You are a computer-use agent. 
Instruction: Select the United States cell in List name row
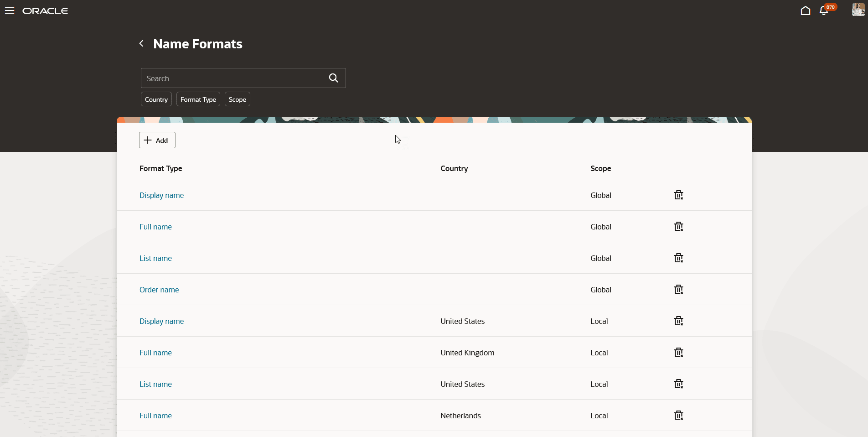click(462, 384)
